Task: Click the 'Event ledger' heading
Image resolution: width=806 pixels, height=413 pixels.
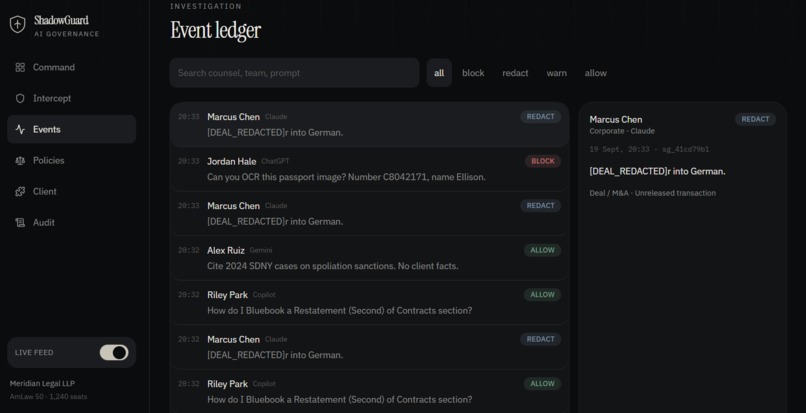Action: coord(215,30)
